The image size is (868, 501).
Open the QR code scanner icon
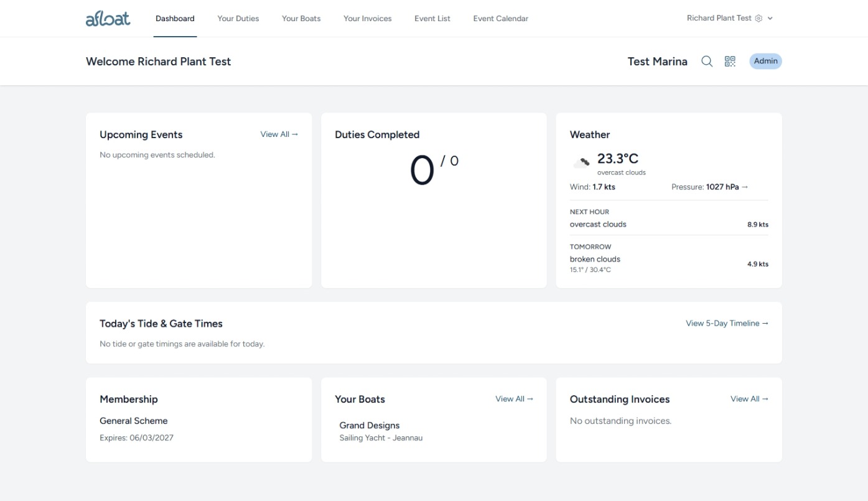(730, 61)
